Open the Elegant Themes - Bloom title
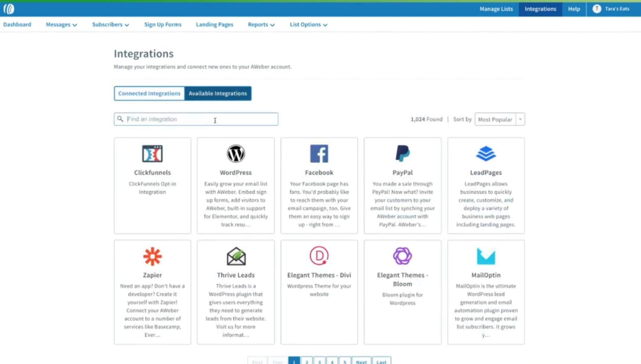641x364 pixels. pos(403,280)
